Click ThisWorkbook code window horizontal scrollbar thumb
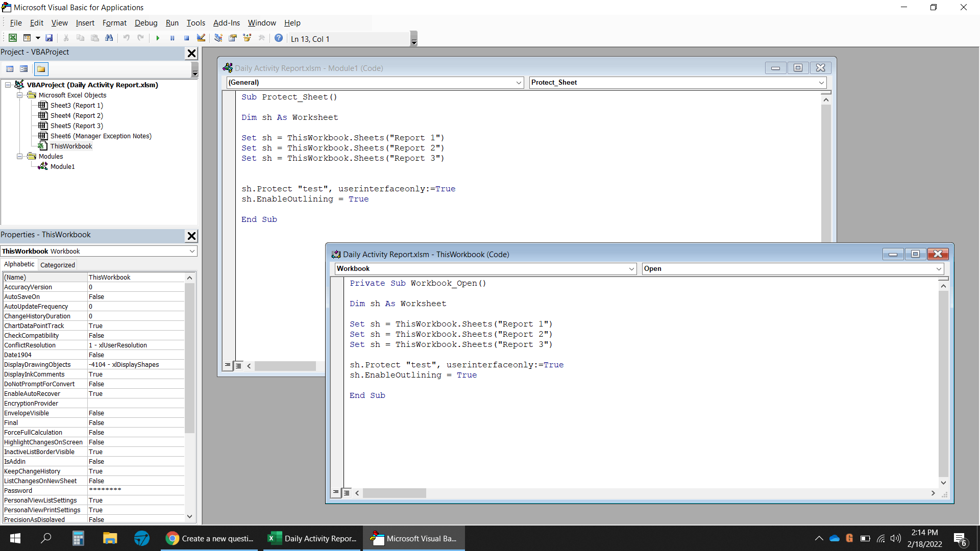The image size is (980, 551). (x=395, y=493)
